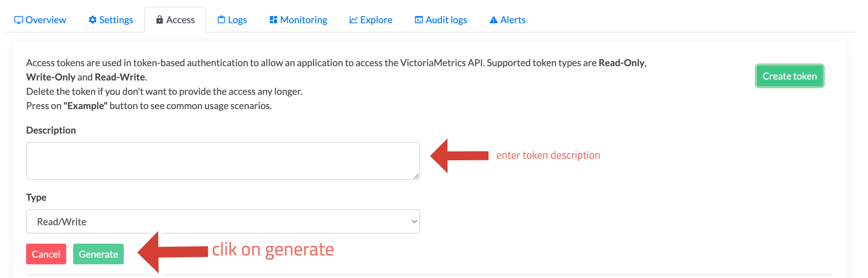Click the clipboard icon beside Logs
868x278 pixels.
(x=221, y=19)
